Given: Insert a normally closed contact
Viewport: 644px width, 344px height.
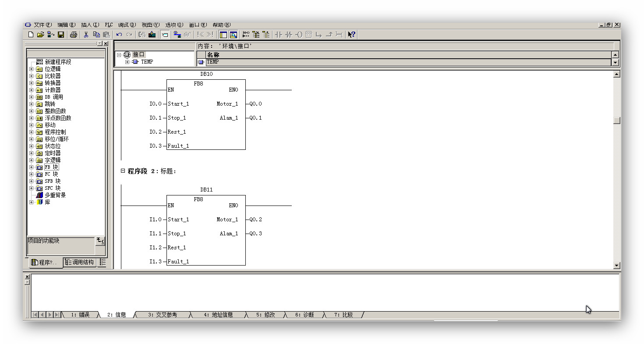Looking at the screenshot, I should point(289,35).
